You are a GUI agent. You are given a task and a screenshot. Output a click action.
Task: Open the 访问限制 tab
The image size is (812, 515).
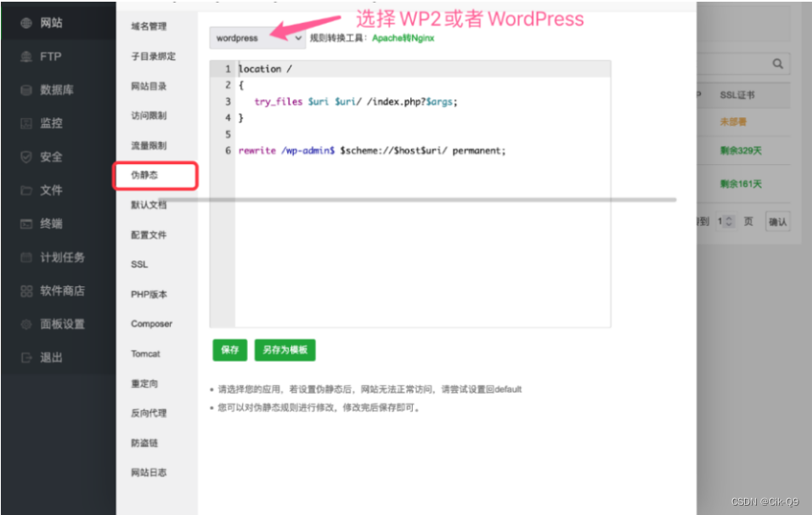point(149,116)
